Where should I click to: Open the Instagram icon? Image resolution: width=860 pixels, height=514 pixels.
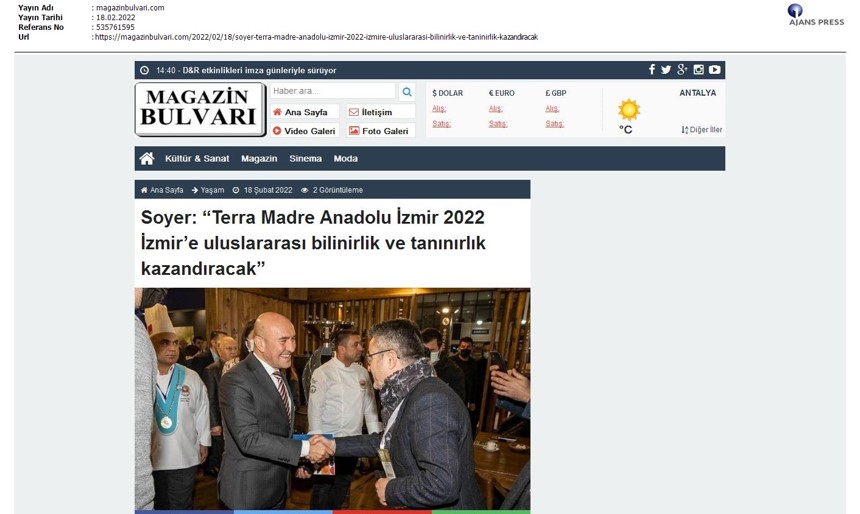click(698, 70)
